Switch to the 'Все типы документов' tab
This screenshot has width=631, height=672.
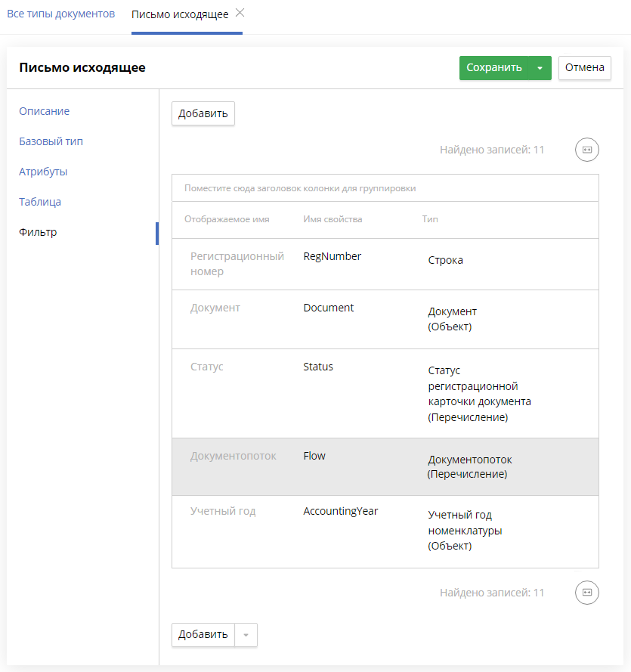(60, 13)
